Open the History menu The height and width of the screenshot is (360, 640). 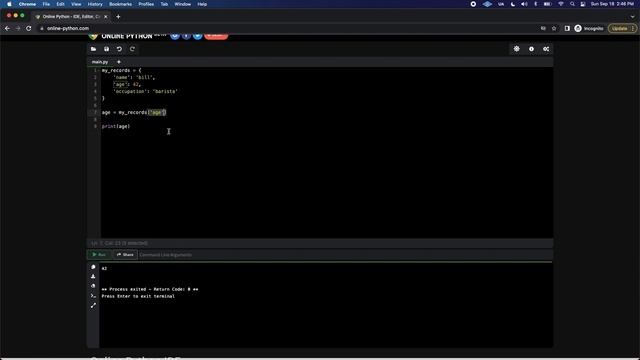(95, 4)
